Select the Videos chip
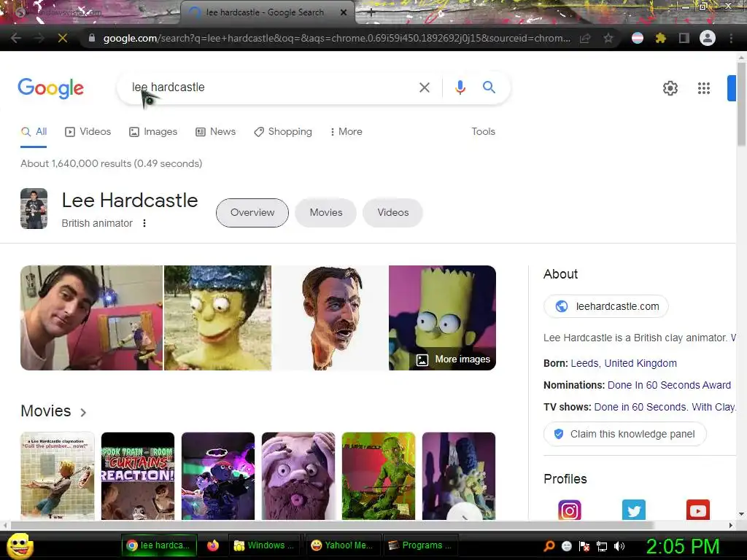Viewport: 747px width, 560px height. coord(392,212)
